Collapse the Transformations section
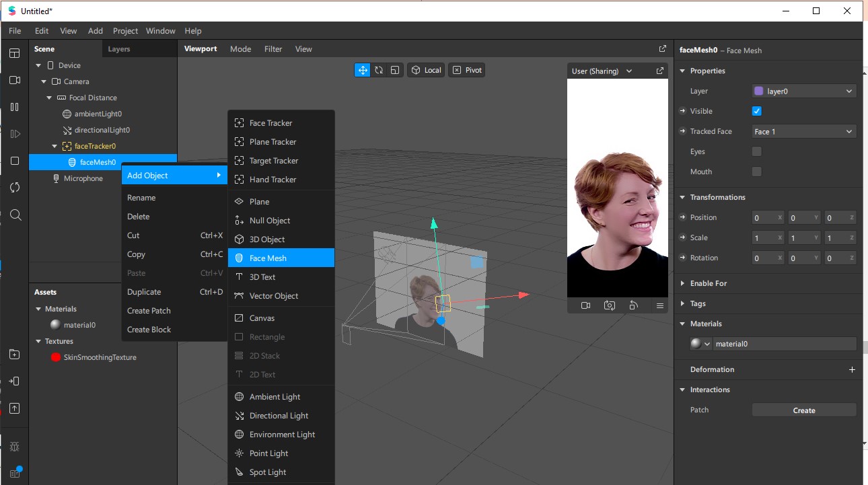This screenshot has height=485, width=868. pyautogui.click(x=682, y=197)
